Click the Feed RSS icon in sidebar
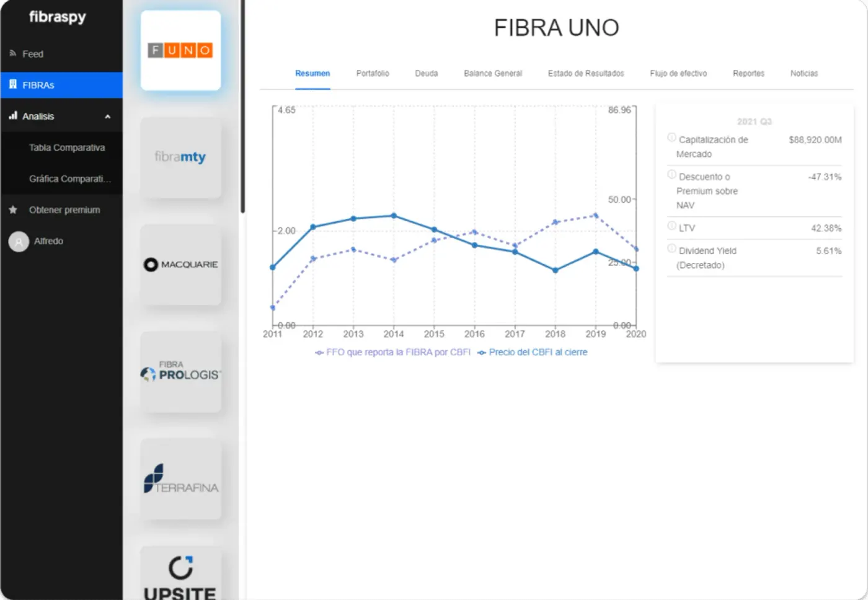Screen dimensions: 868x600 point(12,54)
